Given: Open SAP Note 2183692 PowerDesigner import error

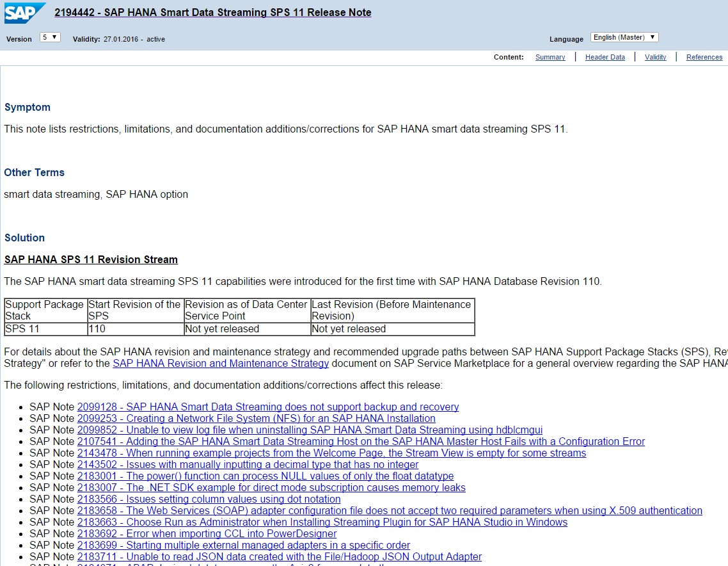Looking at the screenshot, I should click(207, 534).
